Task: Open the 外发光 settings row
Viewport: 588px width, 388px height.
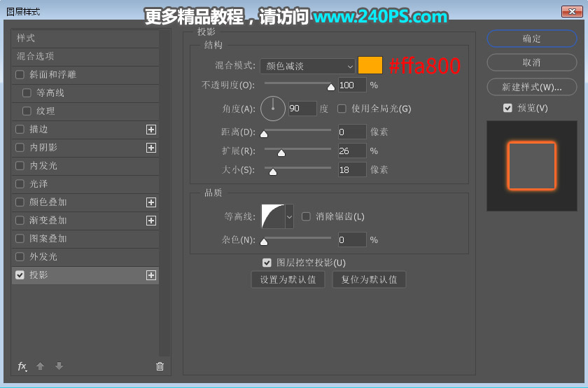Action: (x=85, y=257)
